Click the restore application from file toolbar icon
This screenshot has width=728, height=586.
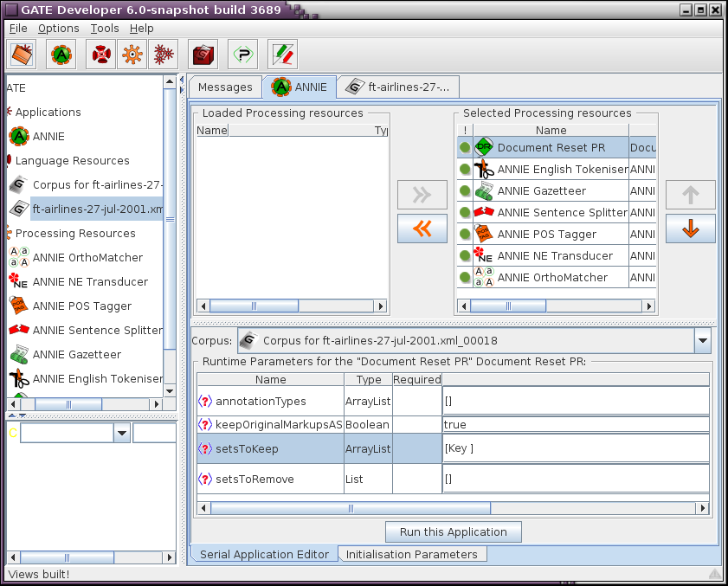(22, 55)
